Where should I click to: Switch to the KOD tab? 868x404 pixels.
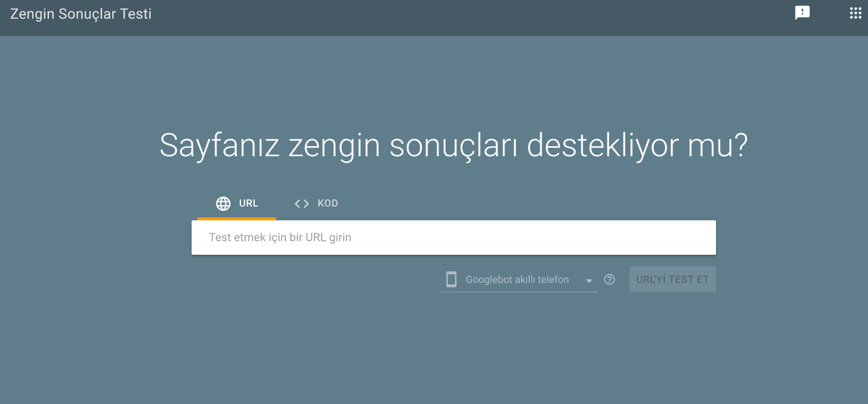click(x=316, y=204)
